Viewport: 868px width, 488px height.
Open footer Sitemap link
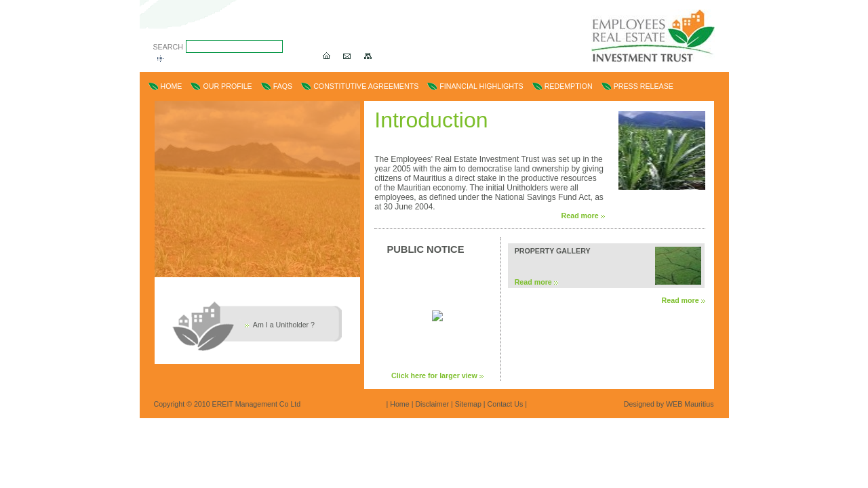tap(468, 404)
